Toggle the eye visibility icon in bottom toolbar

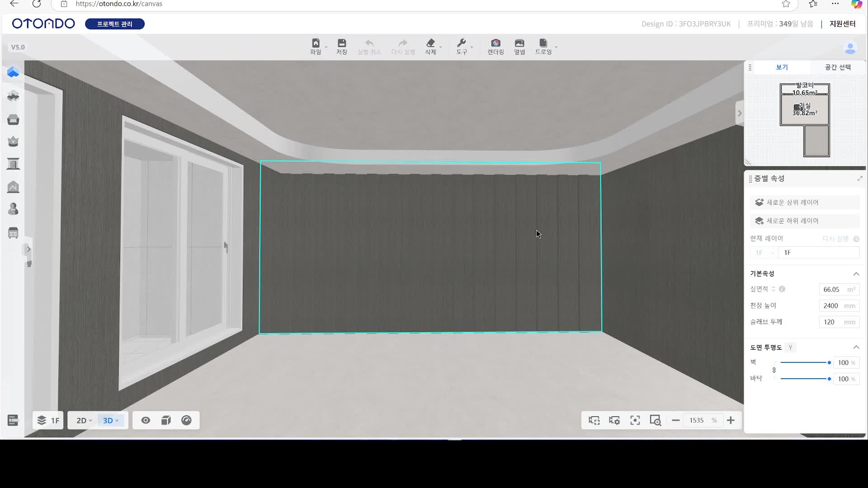click(x=146, y=421)
